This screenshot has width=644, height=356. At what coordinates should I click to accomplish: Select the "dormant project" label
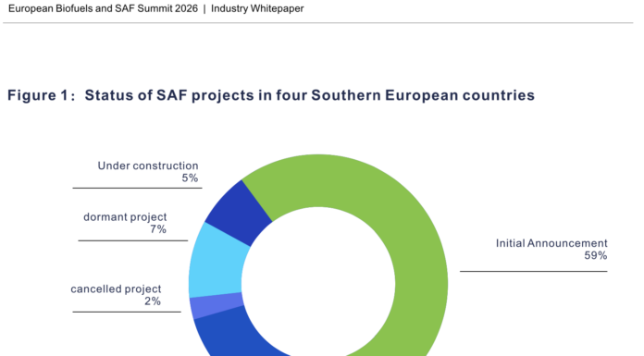click(125, 216)
